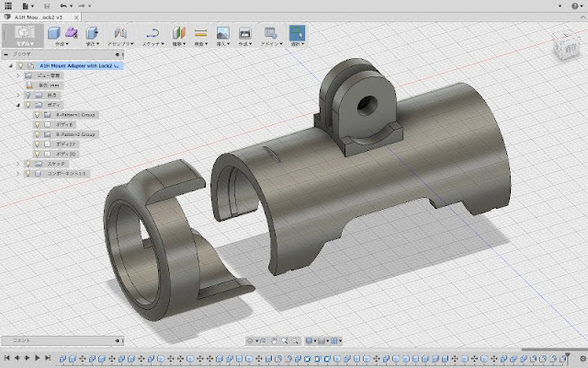Open the スケッチ Sketch toolbar dropdown
This screenshot has height=368, width=588.
click(153, 44)
